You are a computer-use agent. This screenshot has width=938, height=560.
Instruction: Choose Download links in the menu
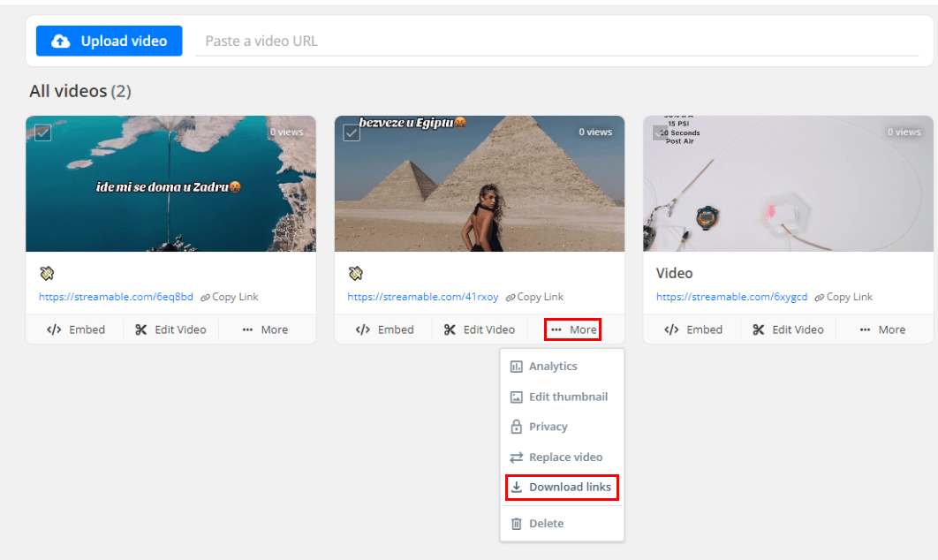(x=561, y=488)
